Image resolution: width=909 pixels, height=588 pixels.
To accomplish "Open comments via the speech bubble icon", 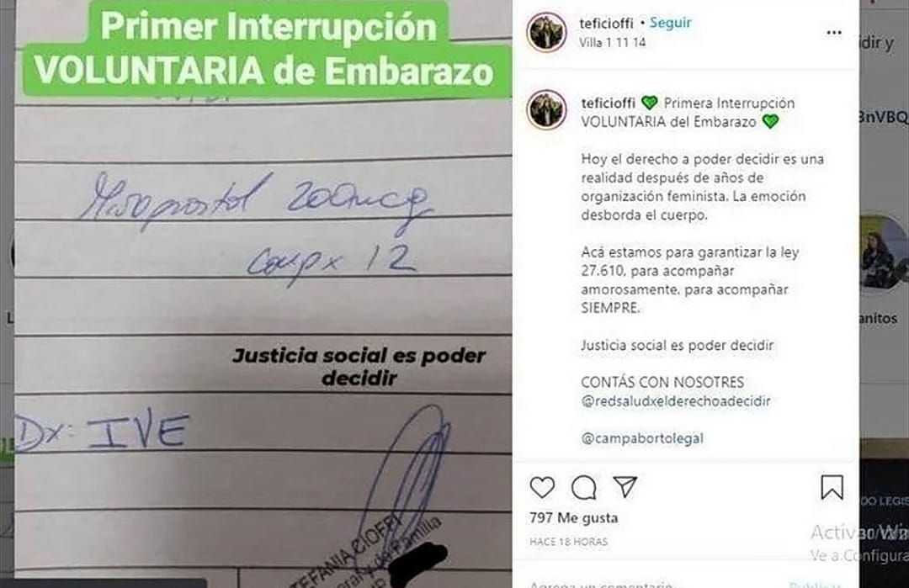I will [x=583, y=487].
